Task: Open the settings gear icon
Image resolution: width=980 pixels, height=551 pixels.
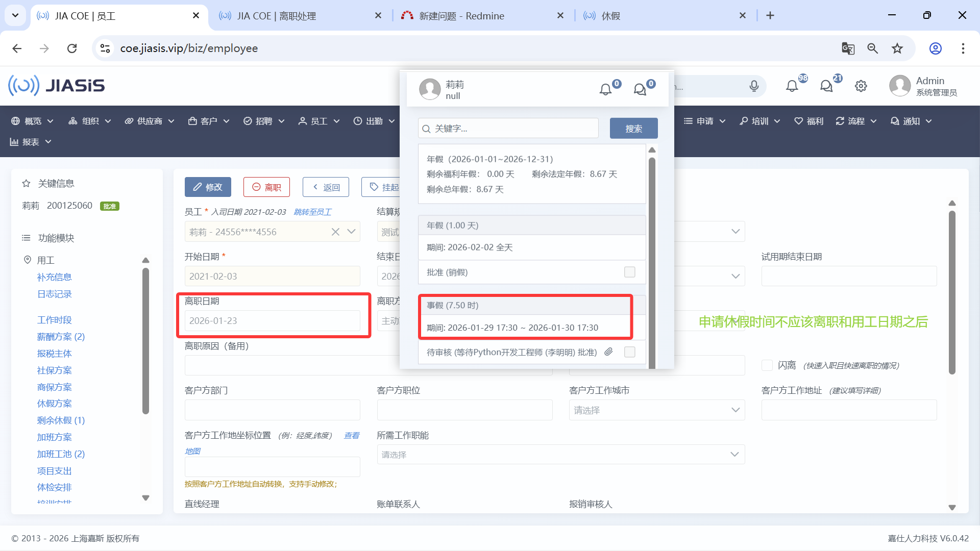Action: click(x=861, y=86)
